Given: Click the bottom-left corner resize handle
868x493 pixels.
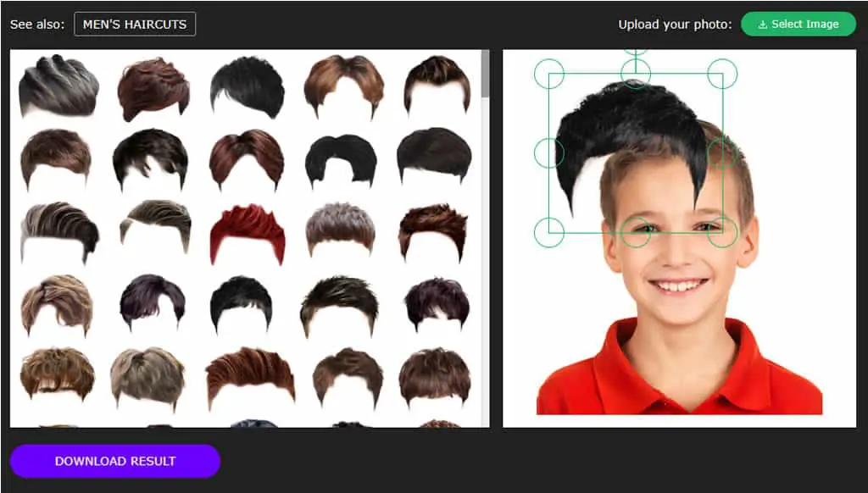Looking at the screenshot, I should tap(549, 232).
